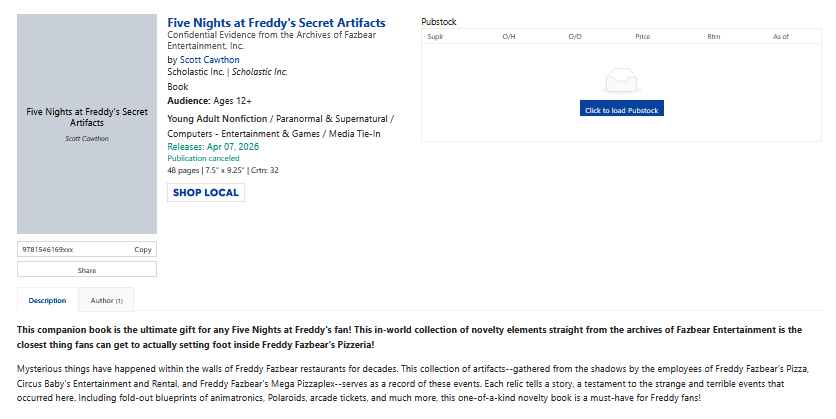Click the Scholastic Inc. publisher link
836x419 pixels.
click(196, 72)
